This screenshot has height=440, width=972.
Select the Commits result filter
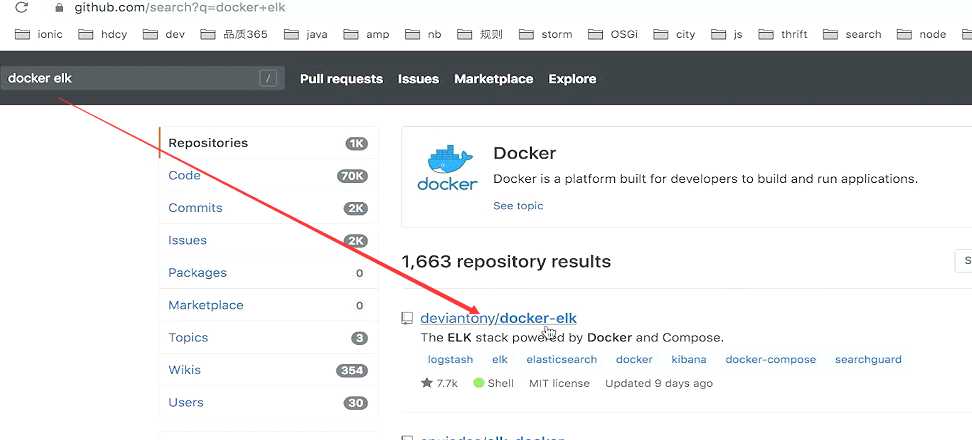(268, 208)
